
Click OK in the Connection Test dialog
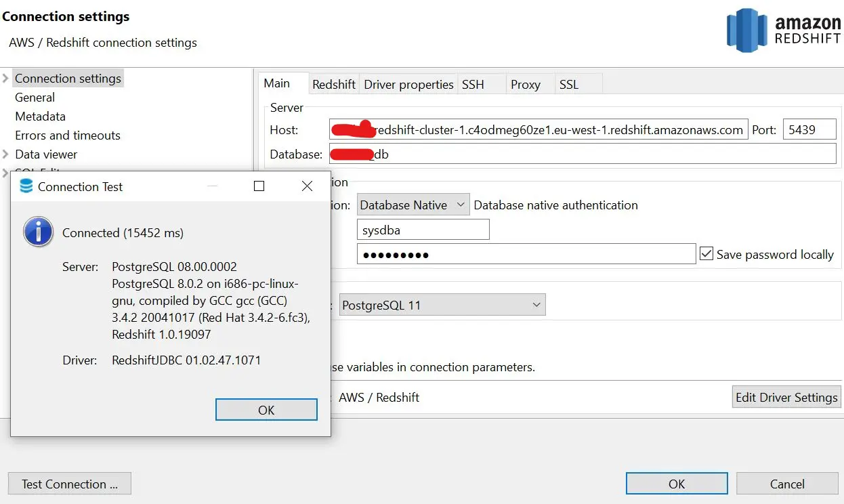point(266,410)
